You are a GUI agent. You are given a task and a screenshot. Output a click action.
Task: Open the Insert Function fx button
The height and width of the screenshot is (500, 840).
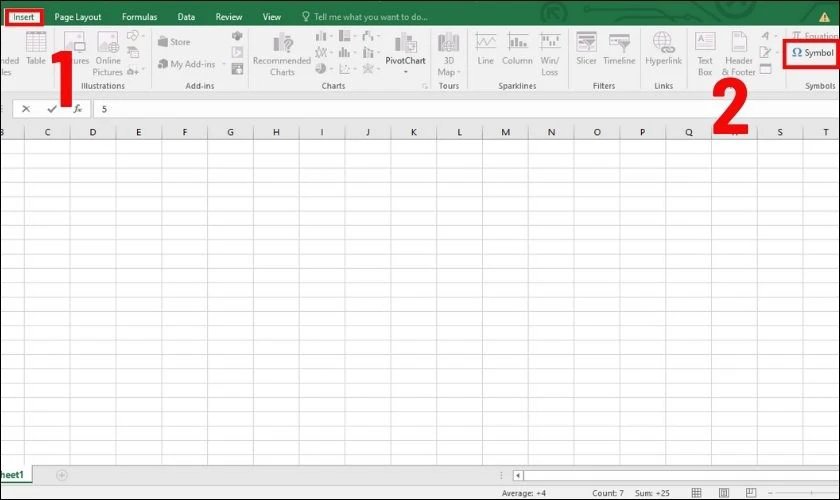pyautogui.click(x=78, y=109)
